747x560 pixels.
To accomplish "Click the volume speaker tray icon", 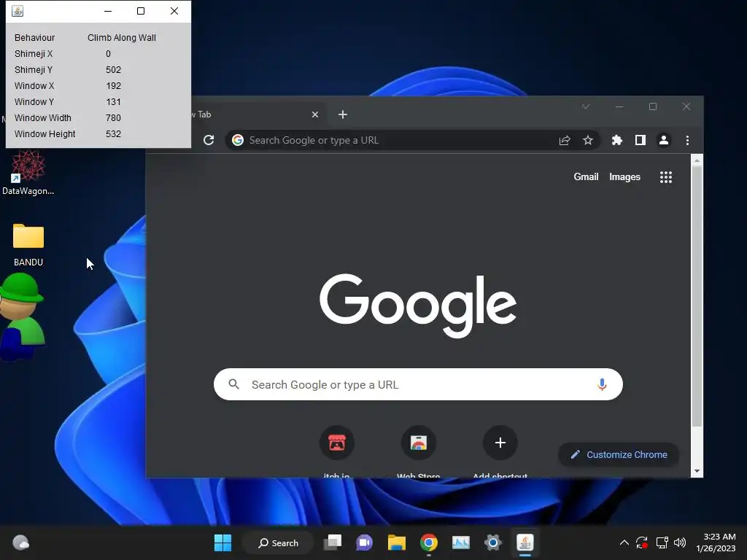I will coord(680,542).
